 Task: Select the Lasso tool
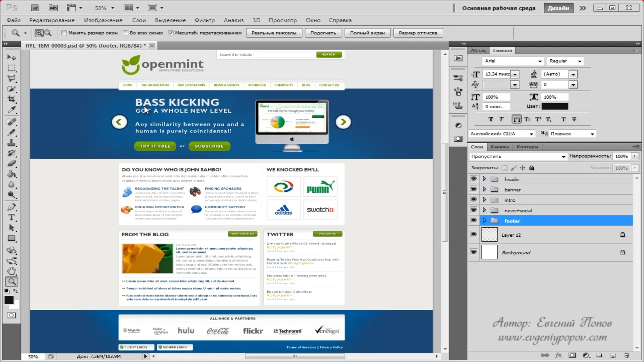[x=11, y=78]
